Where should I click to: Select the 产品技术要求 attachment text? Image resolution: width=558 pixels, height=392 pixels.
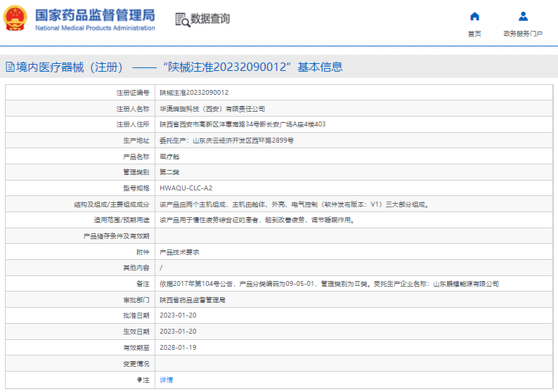179,252
